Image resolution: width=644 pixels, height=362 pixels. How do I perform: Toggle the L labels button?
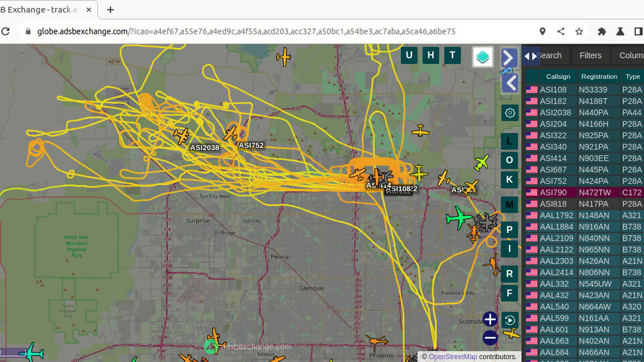510,141
